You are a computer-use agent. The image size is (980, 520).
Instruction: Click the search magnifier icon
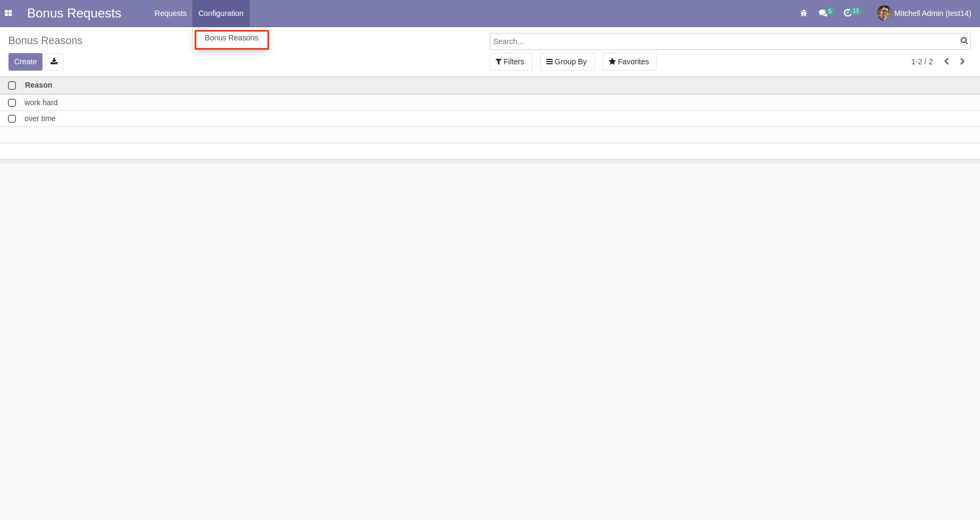(964, 41)
